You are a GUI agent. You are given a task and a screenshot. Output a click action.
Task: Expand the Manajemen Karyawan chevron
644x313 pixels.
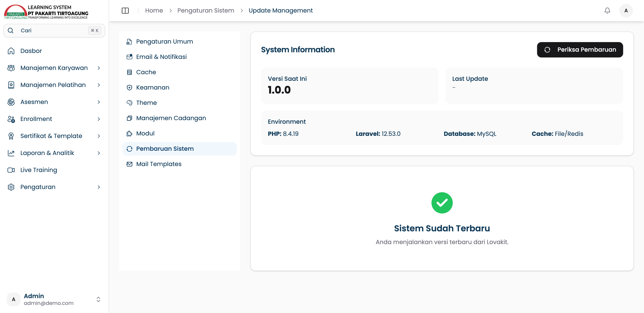[x=99, y=68]
